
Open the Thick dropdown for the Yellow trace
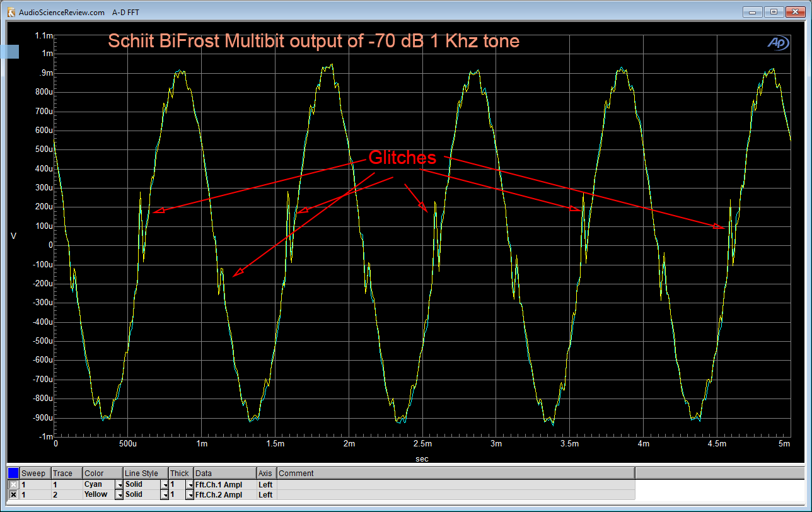(190, 494)
